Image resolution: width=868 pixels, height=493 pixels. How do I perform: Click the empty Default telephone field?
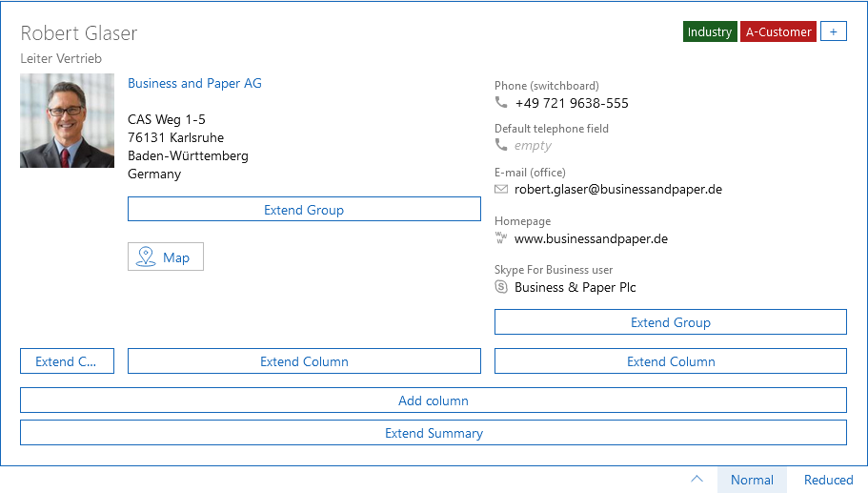(x=533, y=146)
